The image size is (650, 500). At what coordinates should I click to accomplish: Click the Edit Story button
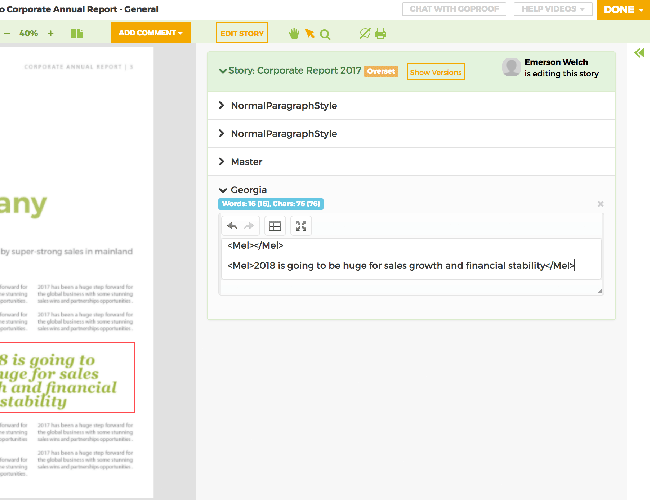pyautogui.click(x=242, y=33)
